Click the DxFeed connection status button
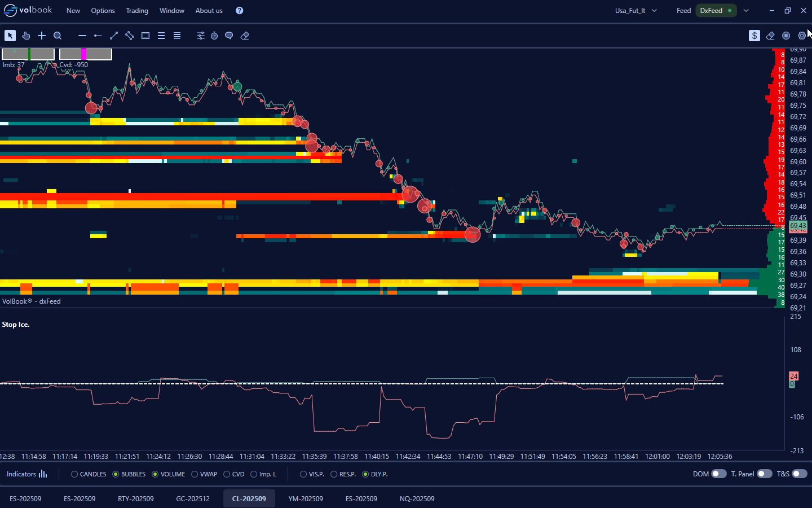 (x=716, y=11)
